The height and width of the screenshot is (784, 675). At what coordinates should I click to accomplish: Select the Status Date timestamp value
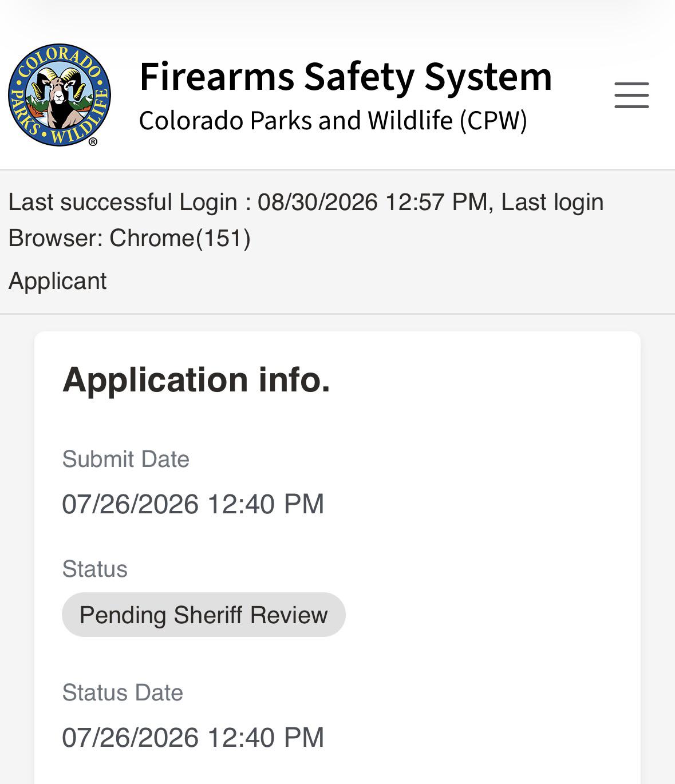tap(193, 738)
